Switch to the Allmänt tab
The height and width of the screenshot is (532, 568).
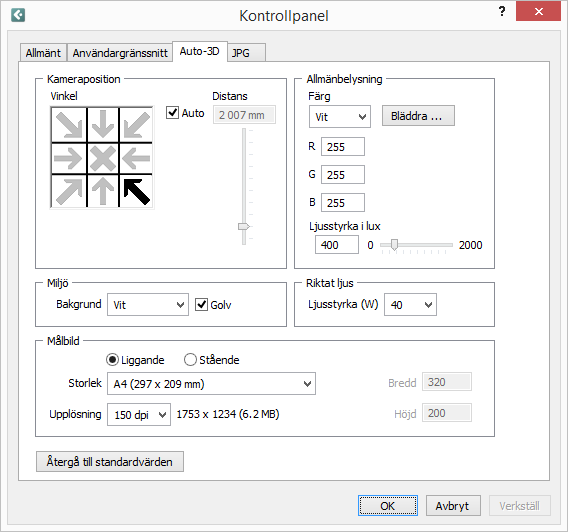click(43, 53)
